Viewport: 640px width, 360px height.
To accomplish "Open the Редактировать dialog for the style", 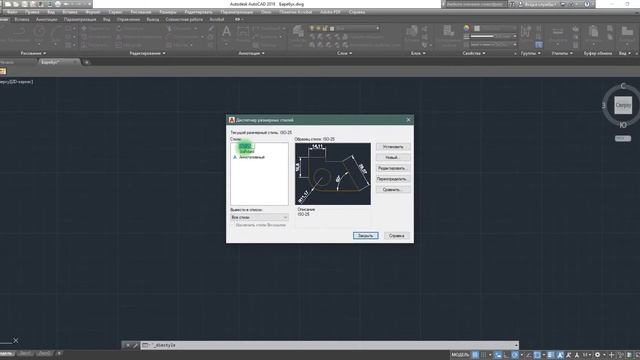I will coord(393,168).
